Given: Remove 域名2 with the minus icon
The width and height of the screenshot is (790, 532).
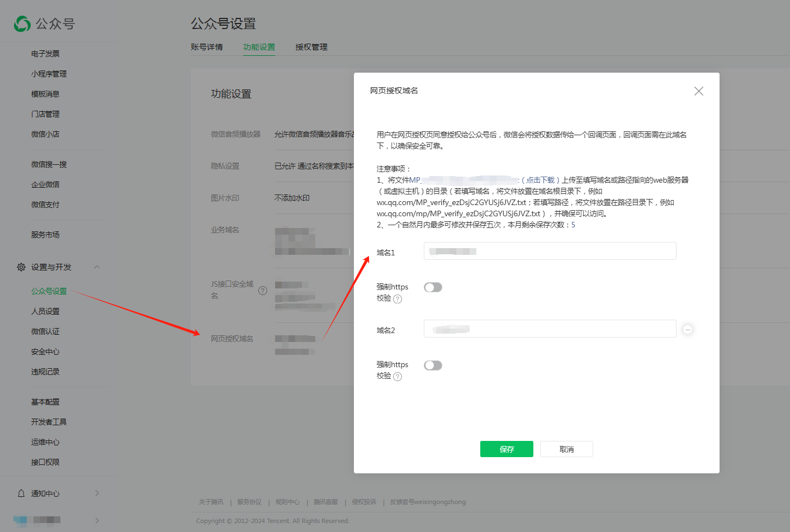Looking at the screenshot, I should [688, 330].
